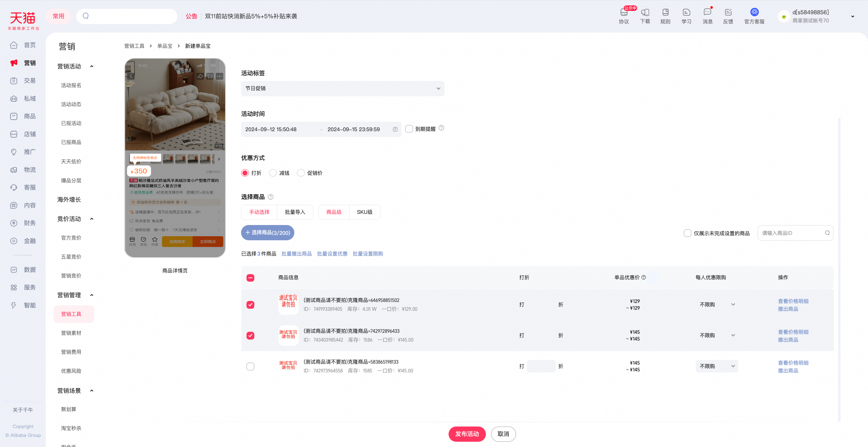Click the 请输入商品ID search field
This screenshot has height=447, width=868.
coord(795,233)
